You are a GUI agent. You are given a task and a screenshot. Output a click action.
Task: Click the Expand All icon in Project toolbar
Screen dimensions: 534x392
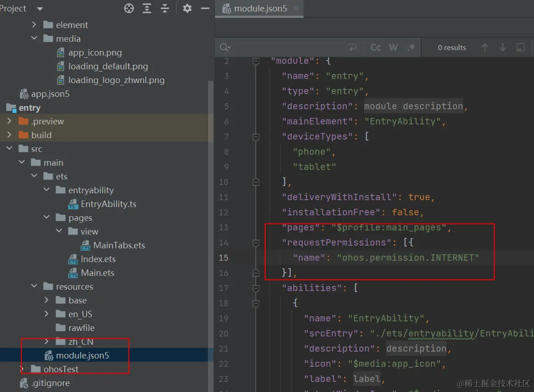[x=147, y=8]
